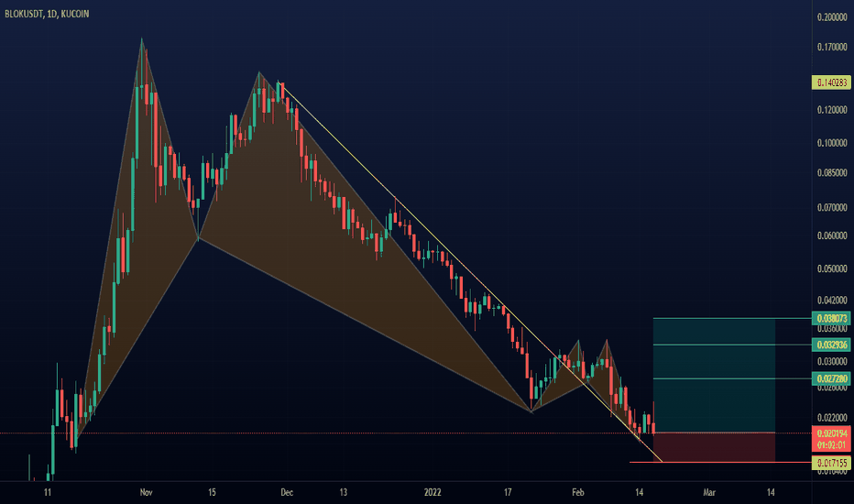Select the 0.140283 yellow price label
854x504 pixels.
click(832, 82)
